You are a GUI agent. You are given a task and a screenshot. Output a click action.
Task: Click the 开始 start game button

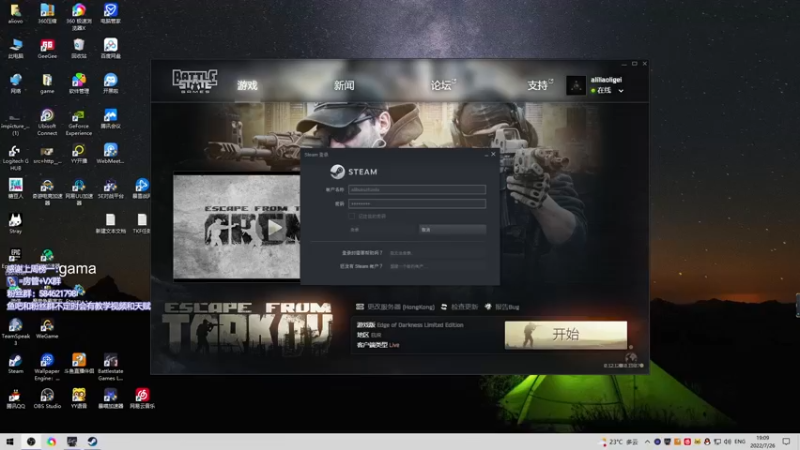click(566, 335)
